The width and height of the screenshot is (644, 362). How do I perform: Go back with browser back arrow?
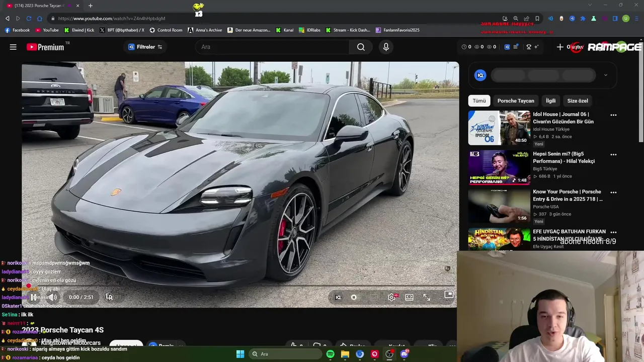coord(7,18)
